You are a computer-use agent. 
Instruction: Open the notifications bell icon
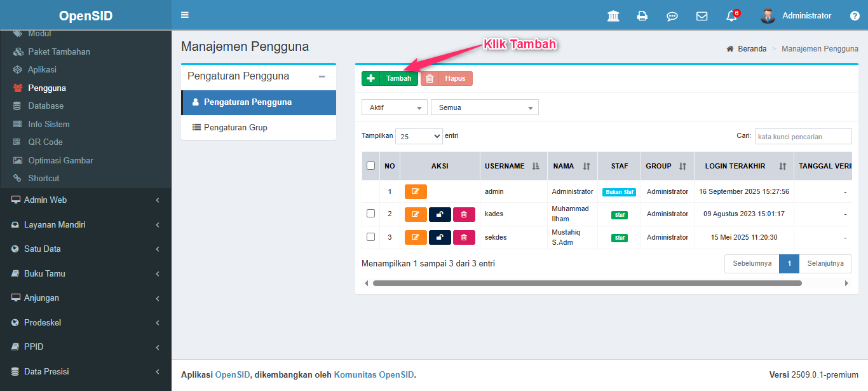tap(731, 17)
